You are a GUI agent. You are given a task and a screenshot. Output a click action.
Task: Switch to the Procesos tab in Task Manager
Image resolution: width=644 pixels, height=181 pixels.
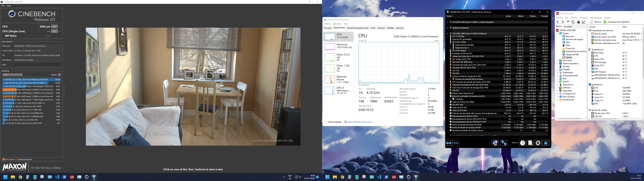point(328,28)
